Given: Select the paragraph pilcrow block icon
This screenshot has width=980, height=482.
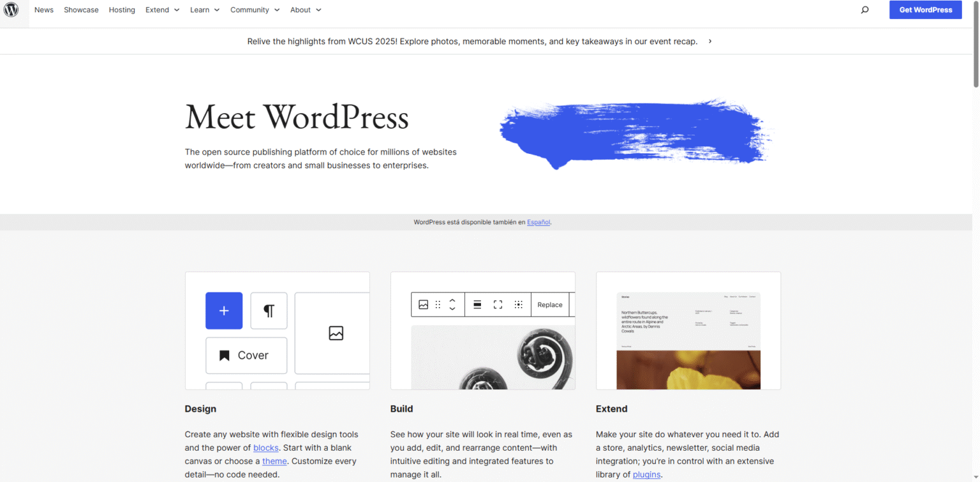Looking at the screenshot, I should pyautogui.click(x=269, y=311).
